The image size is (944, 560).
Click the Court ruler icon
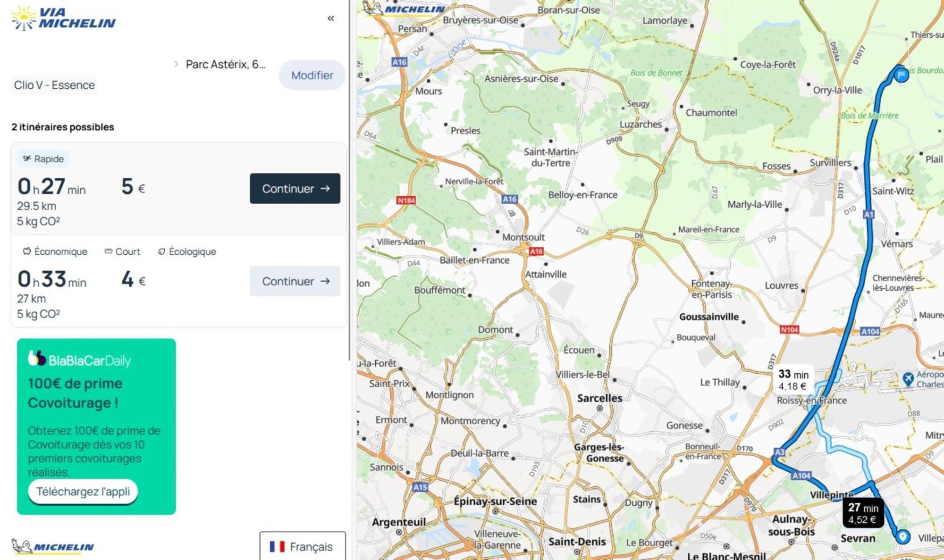109,251
